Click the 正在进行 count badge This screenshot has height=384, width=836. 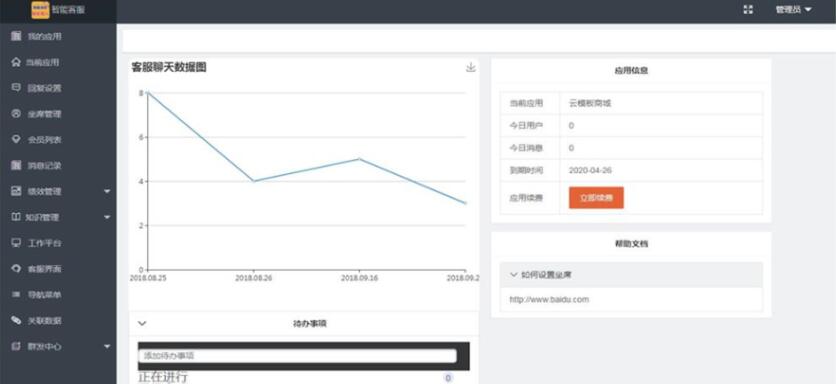pyautogui.click(x=448, y=378)
